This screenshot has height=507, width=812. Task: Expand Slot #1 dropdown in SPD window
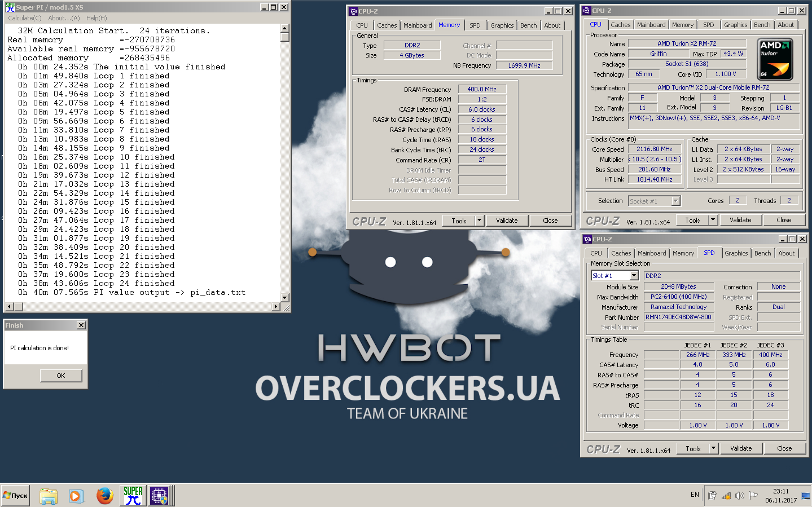tap(634, 275)
